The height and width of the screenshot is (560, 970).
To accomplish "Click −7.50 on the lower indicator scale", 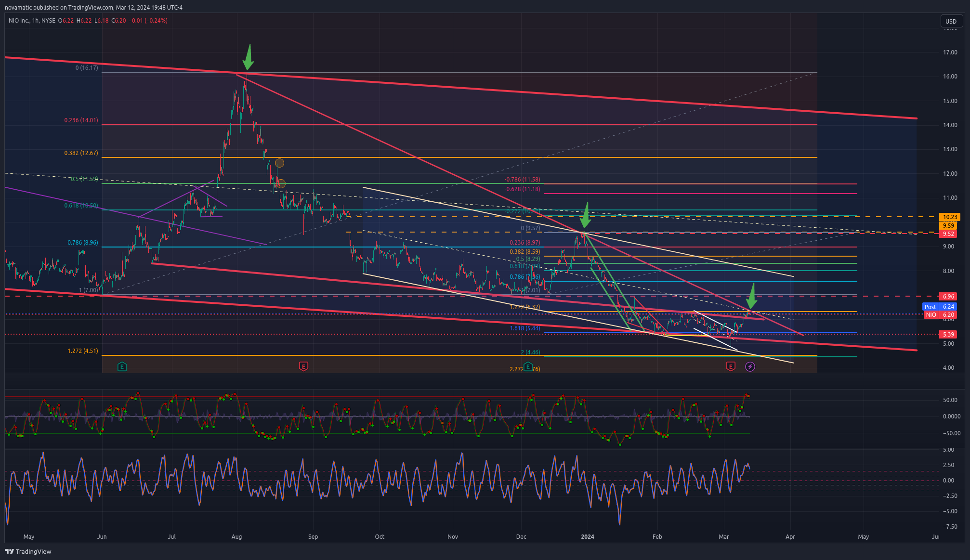I will coord(950,527).
